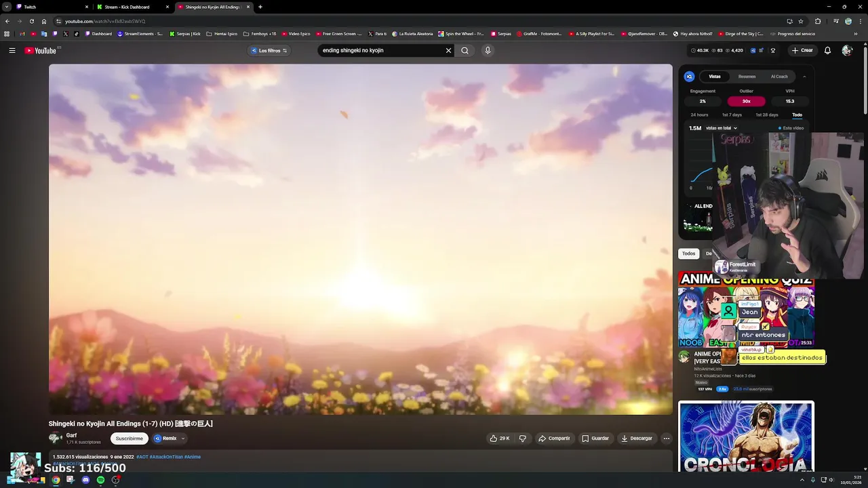Select the '24 hours' time range
Screen dimensions: 868x488
[699, 115]
